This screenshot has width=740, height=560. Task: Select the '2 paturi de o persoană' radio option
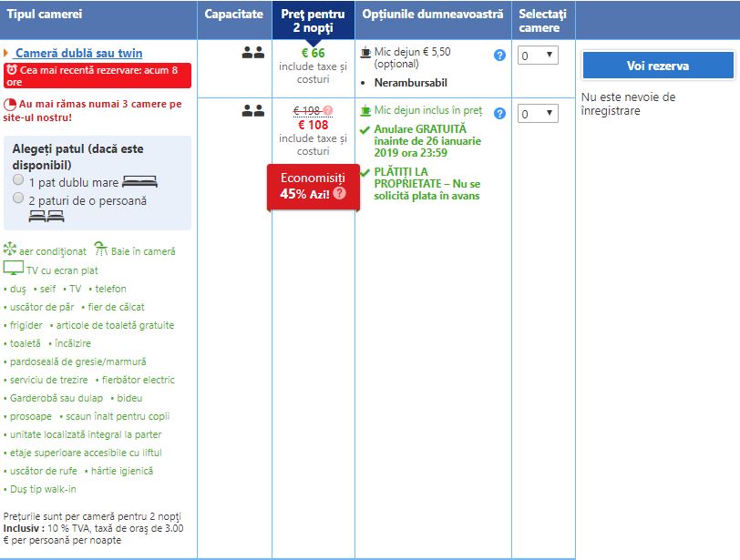[18, 199]
